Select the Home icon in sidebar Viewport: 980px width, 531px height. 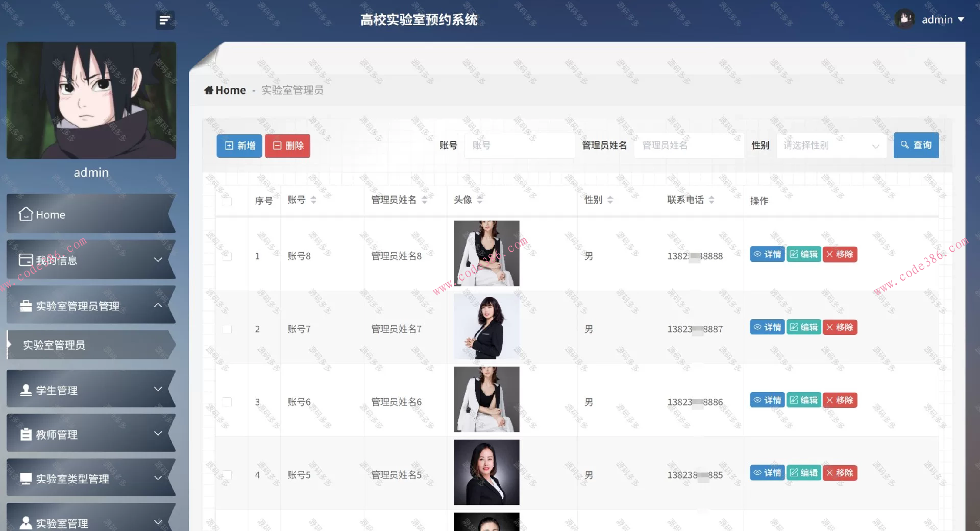[x=24, y=214]
